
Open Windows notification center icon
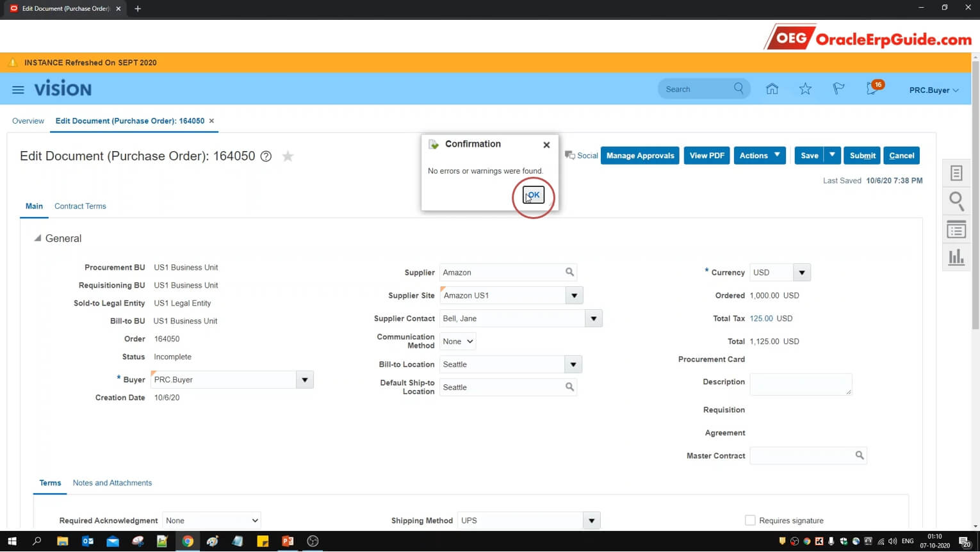pos(965,542)
